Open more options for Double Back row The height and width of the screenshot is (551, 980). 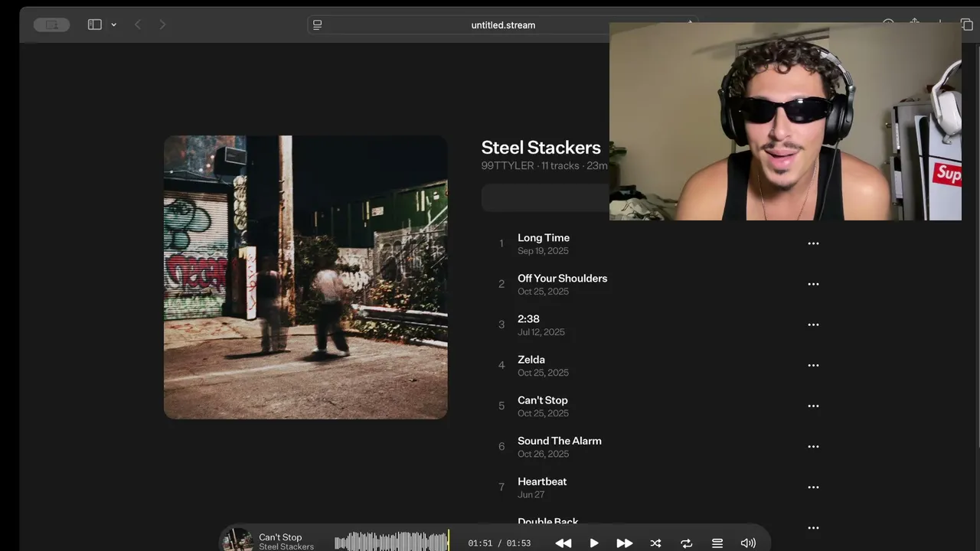(x=813, y=527)
